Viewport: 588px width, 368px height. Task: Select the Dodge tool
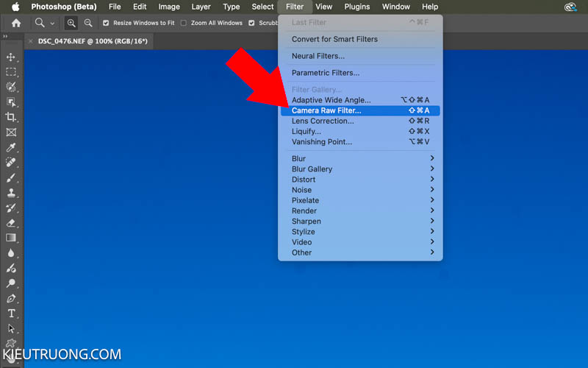click(11, 283)
